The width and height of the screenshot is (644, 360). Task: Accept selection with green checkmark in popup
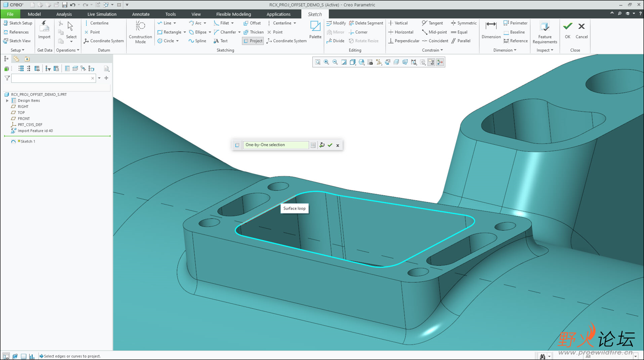point(330,145)
